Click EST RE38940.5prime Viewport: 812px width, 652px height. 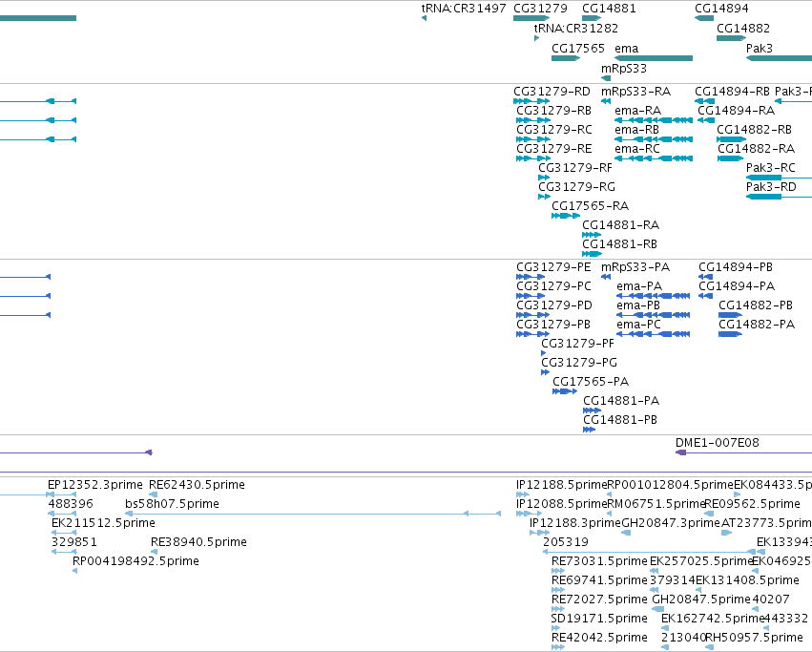[198, 542]
